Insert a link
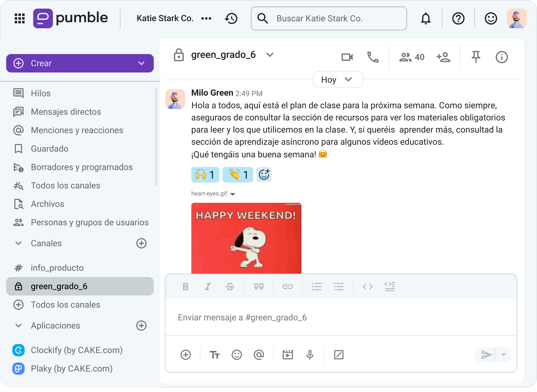This screenshot has height=392, width=537. (288, 287)
